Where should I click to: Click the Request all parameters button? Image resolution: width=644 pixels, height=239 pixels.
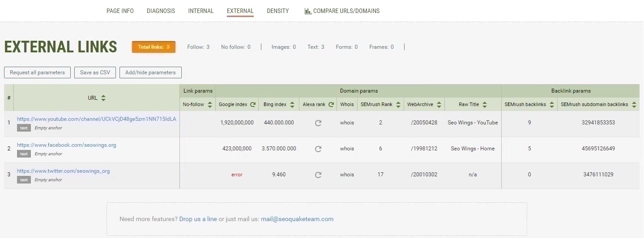(38, 73)
